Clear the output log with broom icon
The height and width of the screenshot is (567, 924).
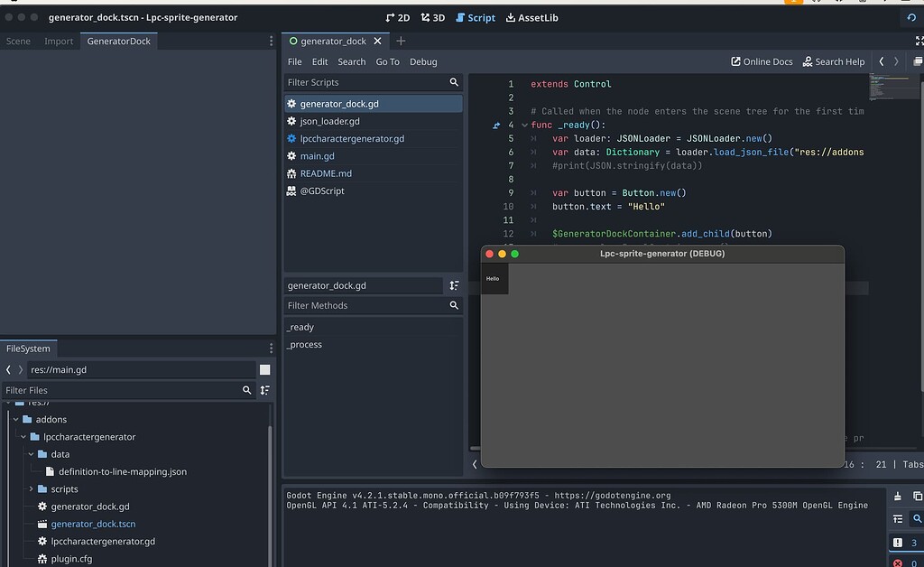898,497
